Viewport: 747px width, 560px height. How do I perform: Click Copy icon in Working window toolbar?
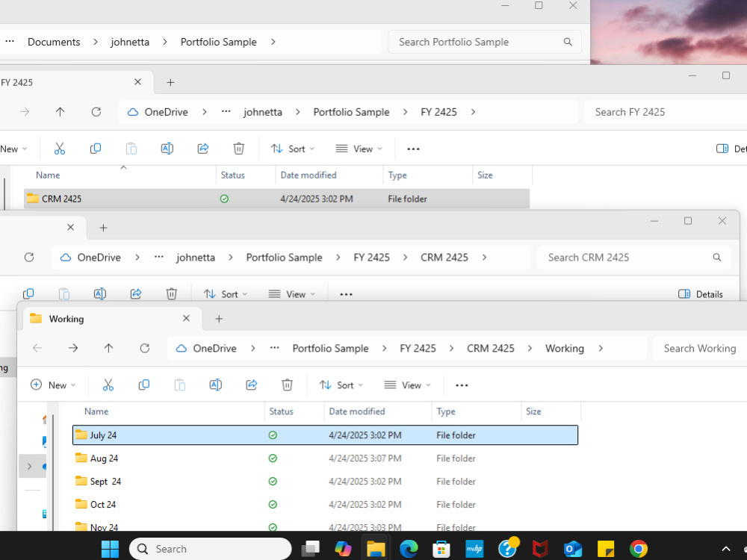point(144,385)
